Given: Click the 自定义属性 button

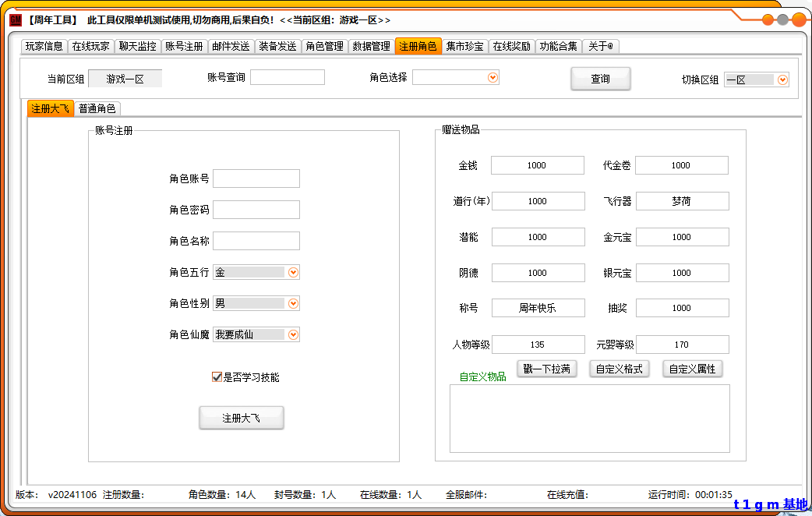Looking at the screenshot, I should 692,369.
